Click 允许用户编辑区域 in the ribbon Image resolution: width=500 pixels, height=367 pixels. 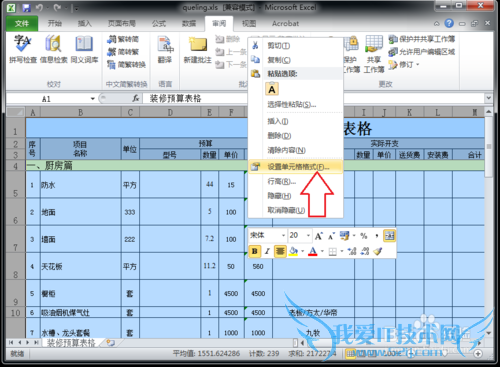[x=422, y=52]
